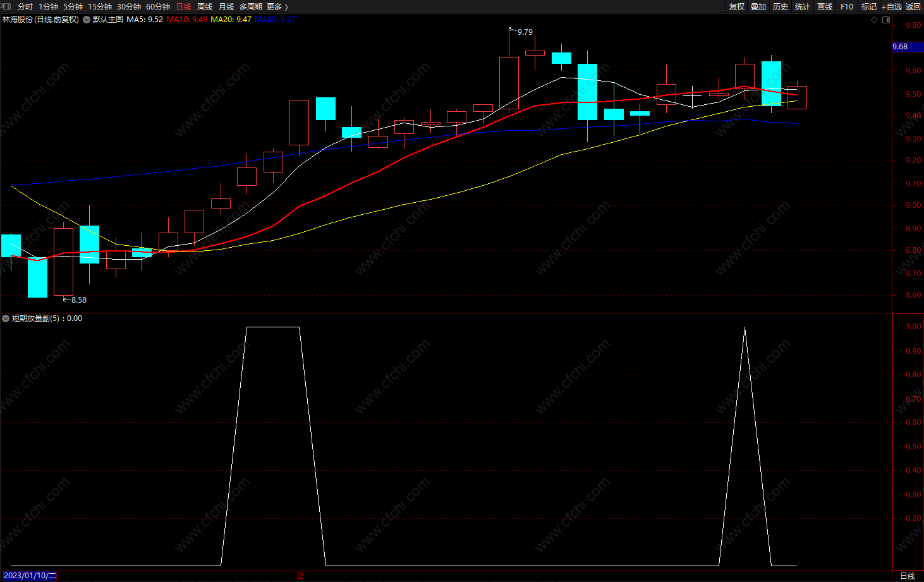The height and width of the screenshot is (582, 924).
Task: Open the 统计 statistics button
Action: [803, 7]
